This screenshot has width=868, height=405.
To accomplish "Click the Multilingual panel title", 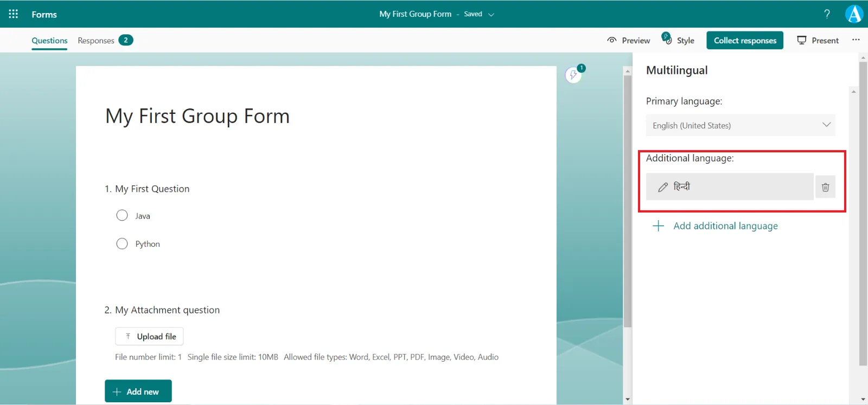I will pyautogui.click(x=676, y=70).
